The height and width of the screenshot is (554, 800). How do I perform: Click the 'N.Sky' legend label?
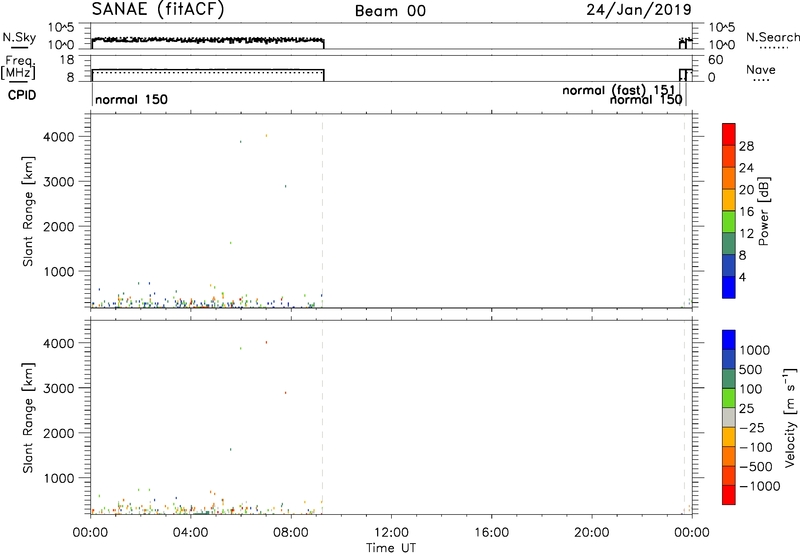pos(18,37)
